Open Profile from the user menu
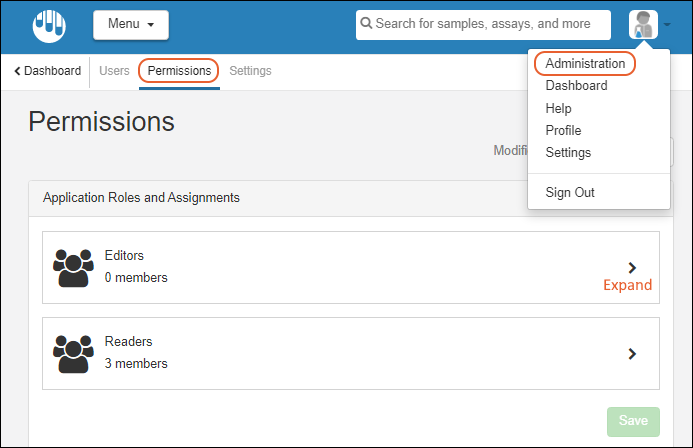 point(563,130)
